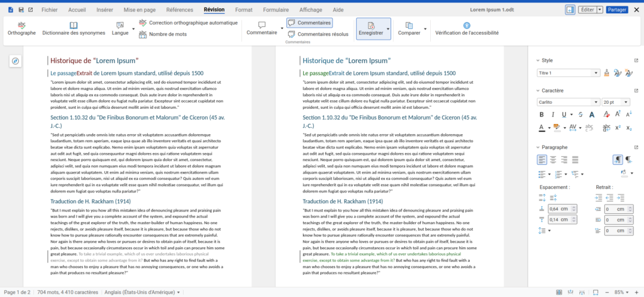Apply bold from sidebar Caractère panel
Viewport: 644px width, 297px height.
[541, 115]
